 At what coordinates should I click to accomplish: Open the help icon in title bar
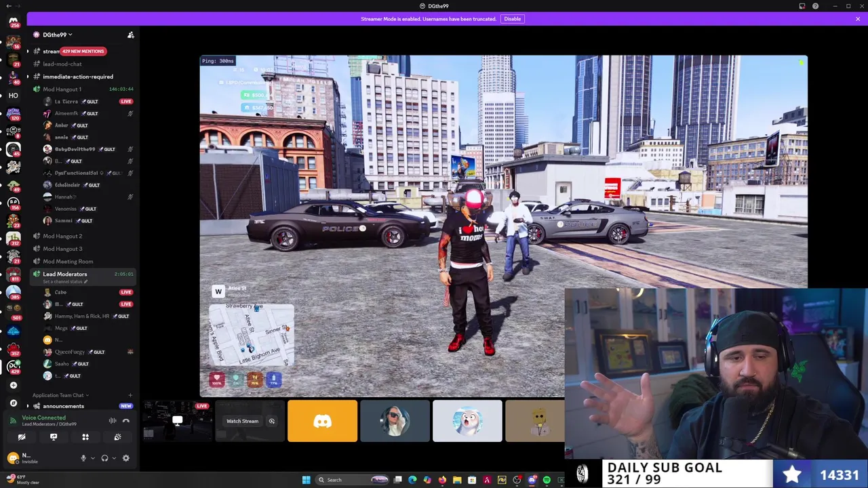(x=815, y=6)
